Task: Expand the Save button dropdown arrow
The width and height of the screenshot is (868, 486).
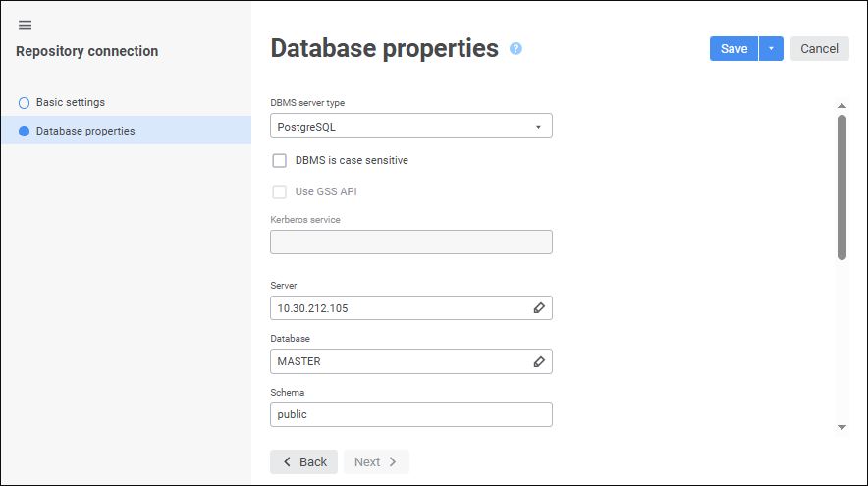Action: click(x=771, y=49)
